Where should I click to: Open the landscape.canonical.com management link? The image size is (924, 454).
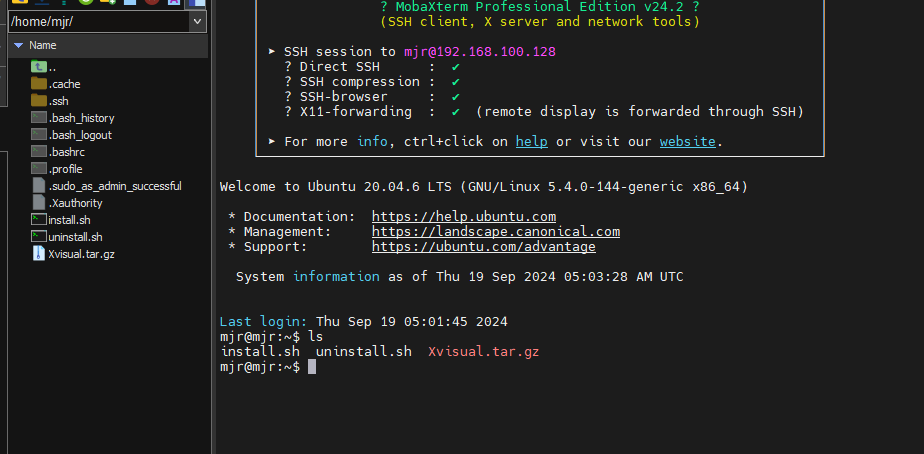pyautogui.click(x=495, y=232)
